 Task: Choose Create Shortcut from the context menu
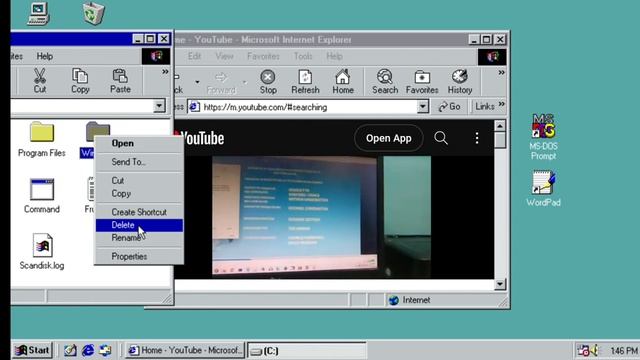coord(139,212)
